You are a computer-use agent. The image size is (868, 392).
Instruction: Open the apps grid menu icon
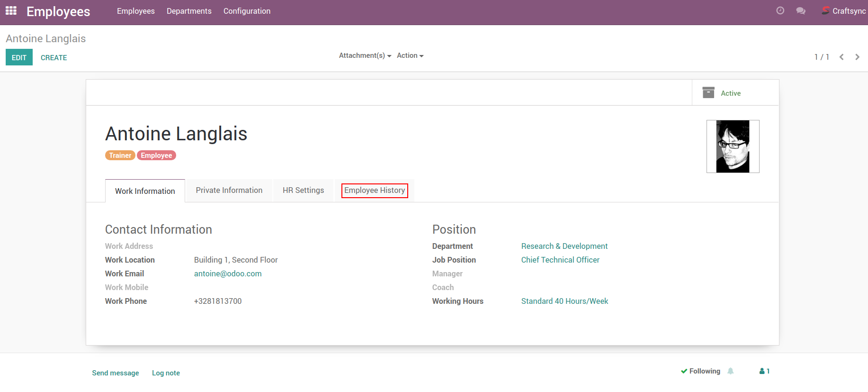(x=11, y=11)
